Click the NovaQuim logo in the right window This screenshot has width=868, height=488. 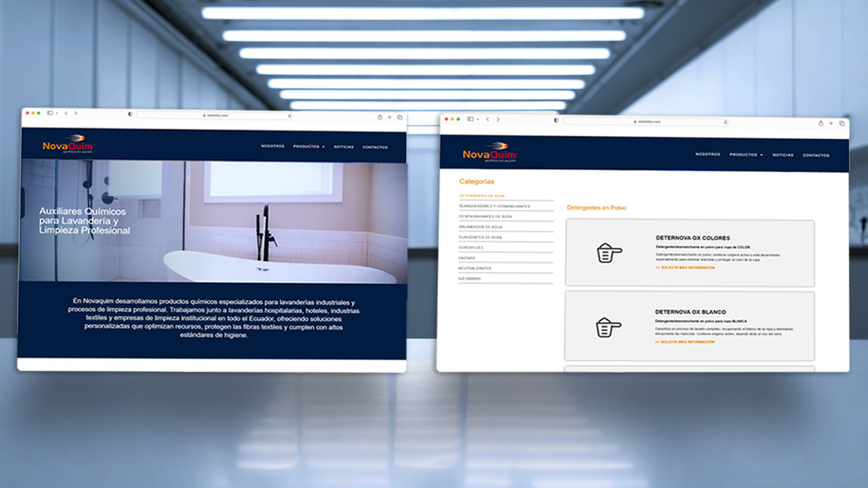click(x=490, y=152)
